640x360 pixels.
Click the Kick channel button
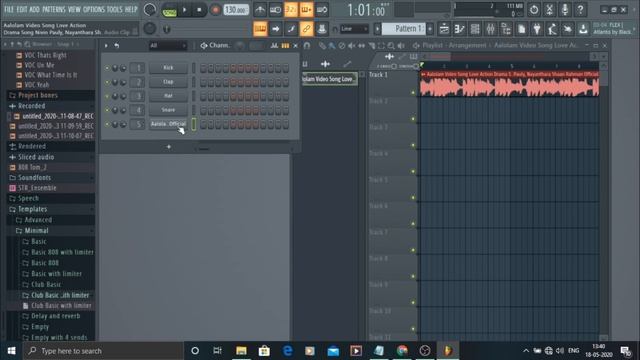[x=168, y=68]
